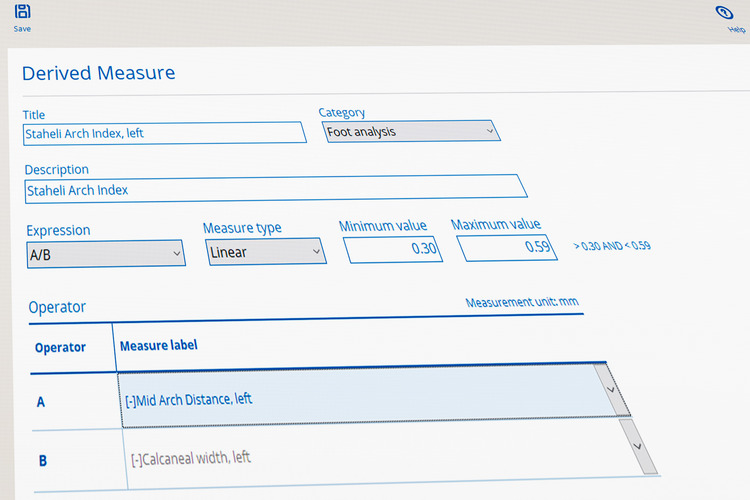Click the 'Operator' column header

tap(60, 347)
